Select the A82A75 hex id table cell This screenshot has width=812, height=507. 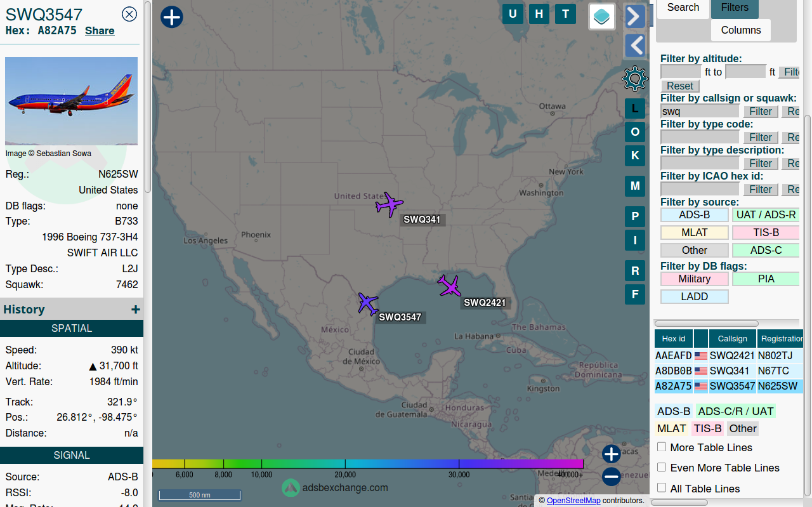[x=674, y=386]
